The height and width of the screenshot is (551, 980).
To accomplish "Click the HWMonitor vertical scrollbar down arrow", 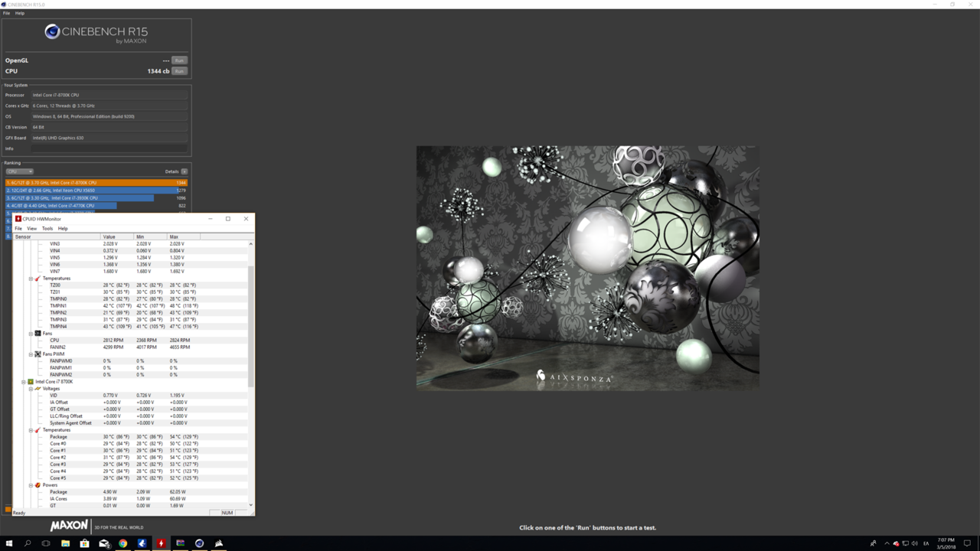I will click(250, 505).
